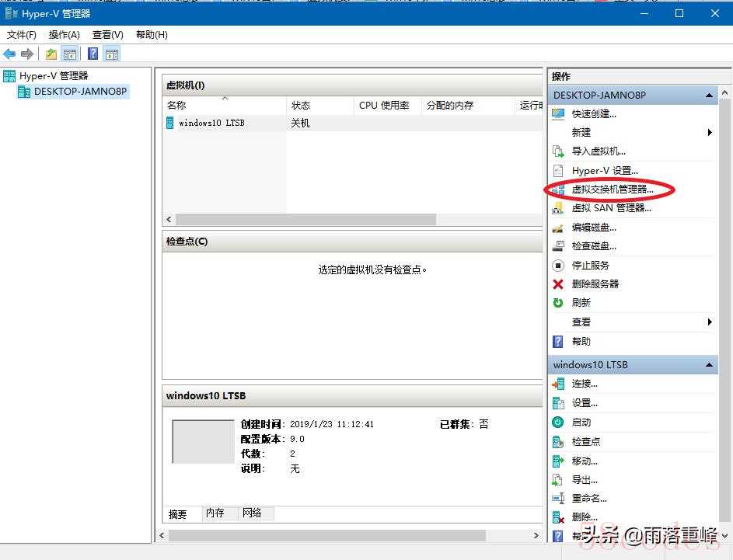Click the virtual machine list horizontal scrollbar
The width and height of the screenshot is (733, 560).
point(305,219)
